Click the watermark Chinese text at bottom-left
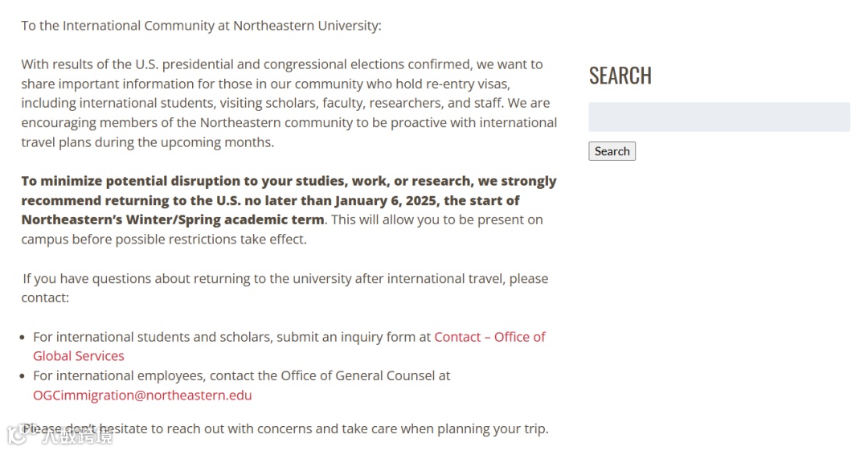The width and height of the screenshot is (868, 451). (x=76, y=437)
